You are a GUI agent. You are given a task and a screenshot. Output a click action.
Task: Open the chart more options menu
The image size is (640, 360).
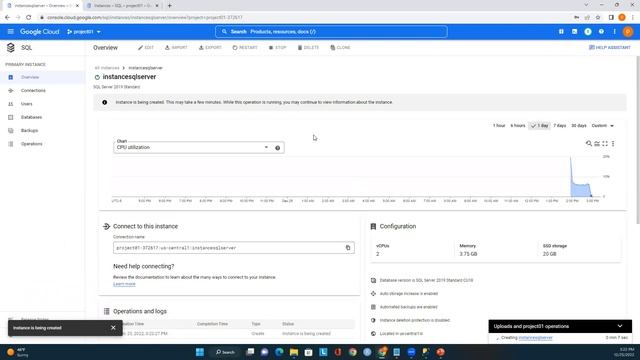(x=613, y=144)
